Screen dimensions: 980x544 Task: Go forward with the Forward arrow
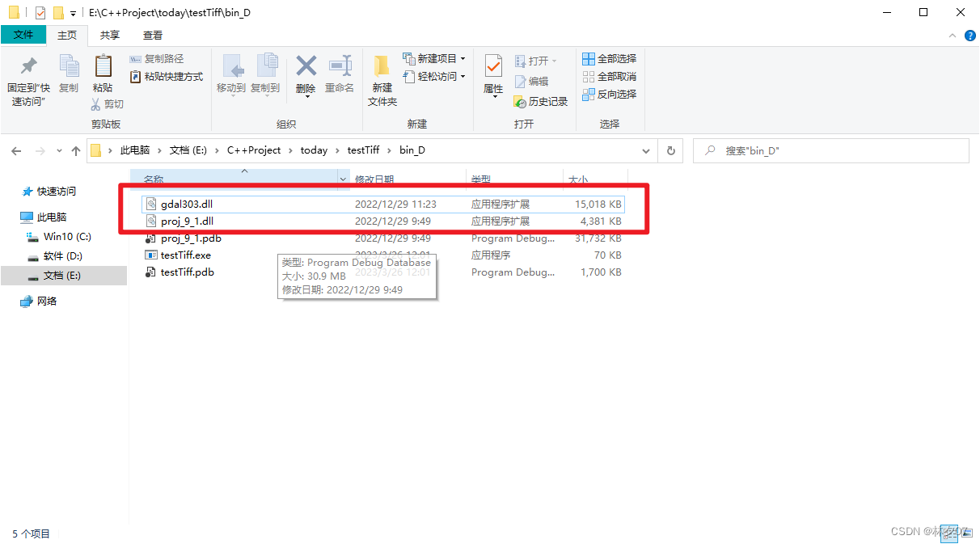pos(40,151)
